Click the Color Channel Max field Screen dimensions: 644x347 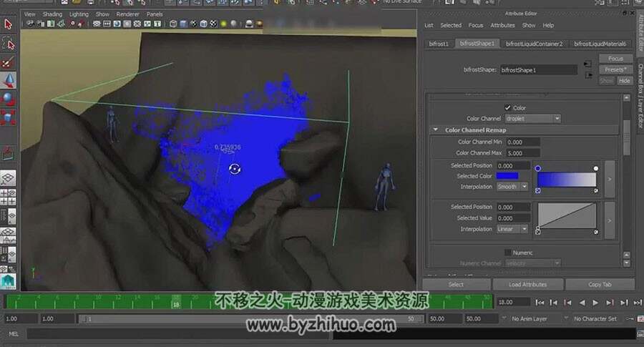pyautogui.click(x=522, y=153)
